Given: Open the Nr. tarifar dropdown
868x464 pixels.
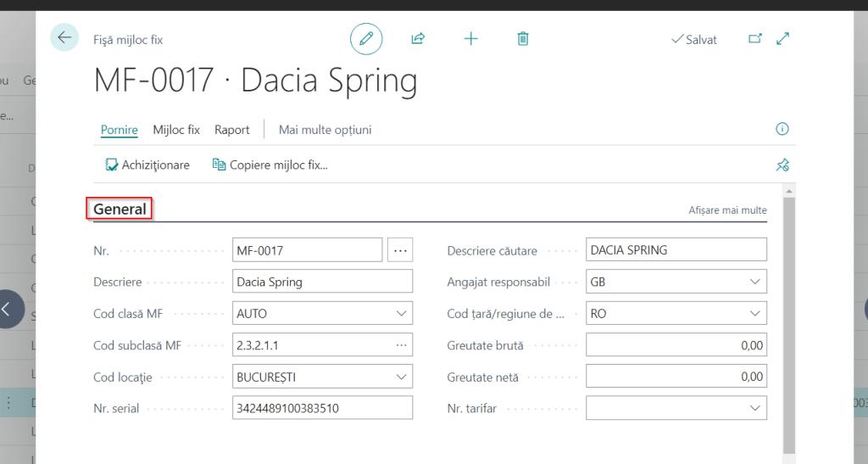Looking at the screenshot, I should point(755,408).
